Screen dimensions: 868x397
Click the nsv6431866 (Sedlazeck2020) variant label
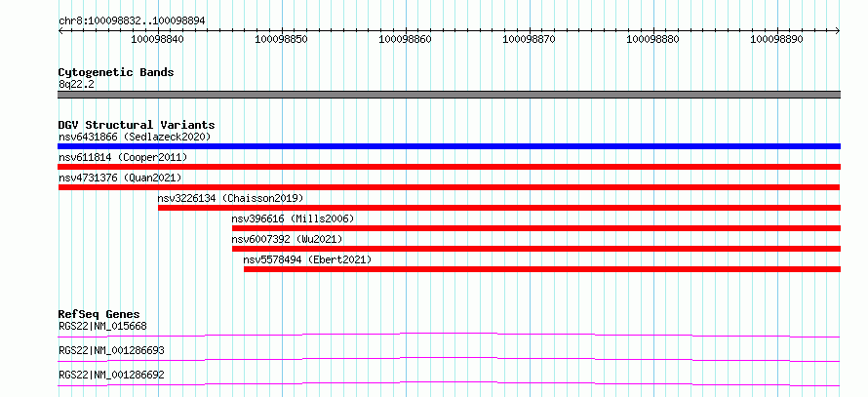pos(135,137)
